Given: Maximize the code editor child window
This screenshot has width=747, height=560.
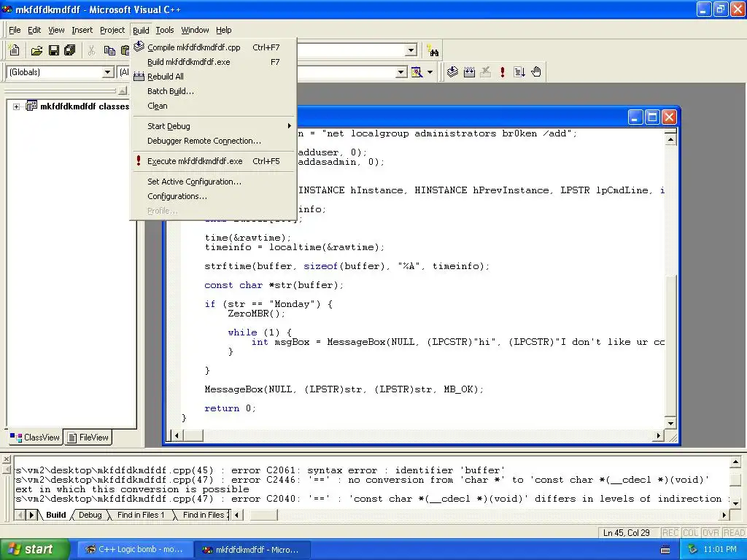Looking at the screenshot, I should [x=652, y=117].
